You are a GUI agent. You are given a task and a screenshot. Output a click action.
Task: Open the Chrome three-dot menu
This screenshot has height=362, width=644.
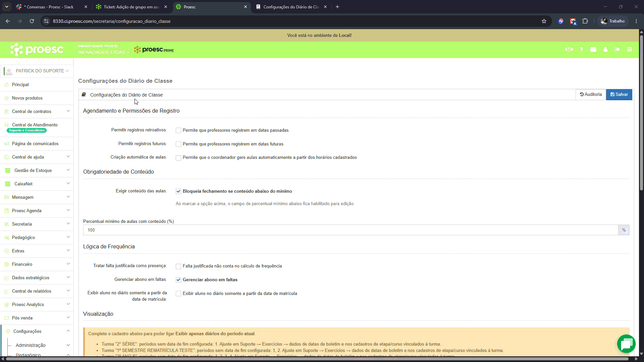pos(636,21)
